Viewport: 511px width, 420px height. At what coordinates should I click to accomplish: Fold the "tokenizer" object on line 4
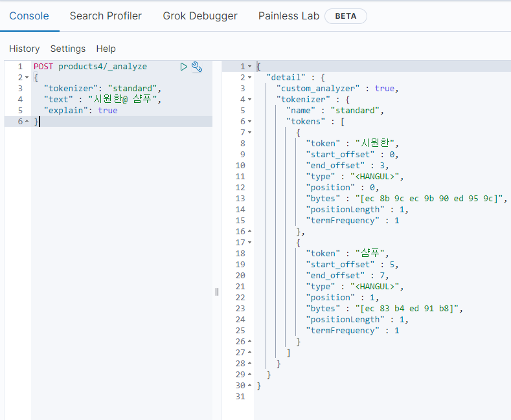tap(249, 100)
